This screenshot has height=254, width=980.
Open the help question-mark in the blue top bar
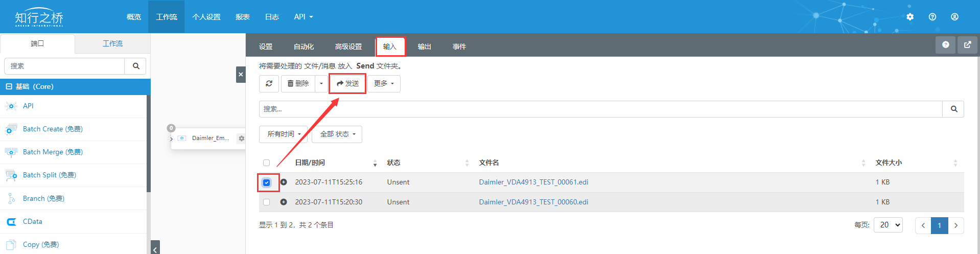(932, 17)
